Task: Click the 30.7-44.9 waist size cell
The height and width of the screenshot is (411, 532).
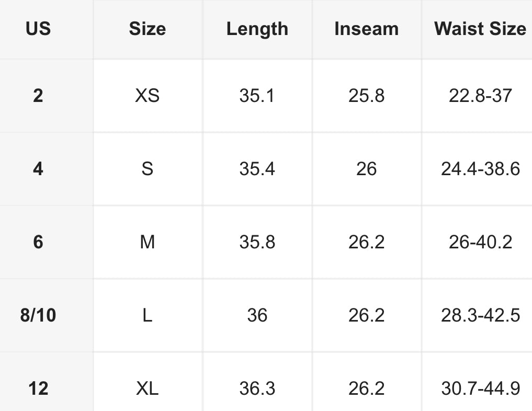Action: point(480,389)
